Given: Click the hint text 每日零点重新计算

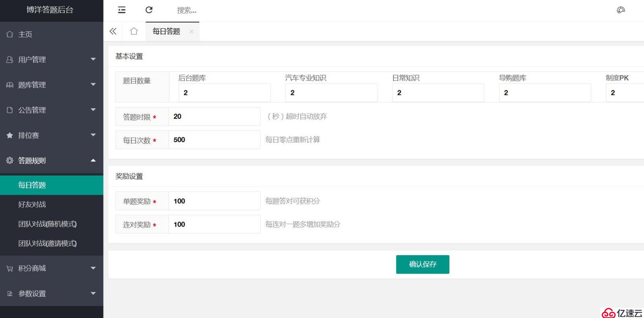Looking at the screenshot, I should pos(293,140).
